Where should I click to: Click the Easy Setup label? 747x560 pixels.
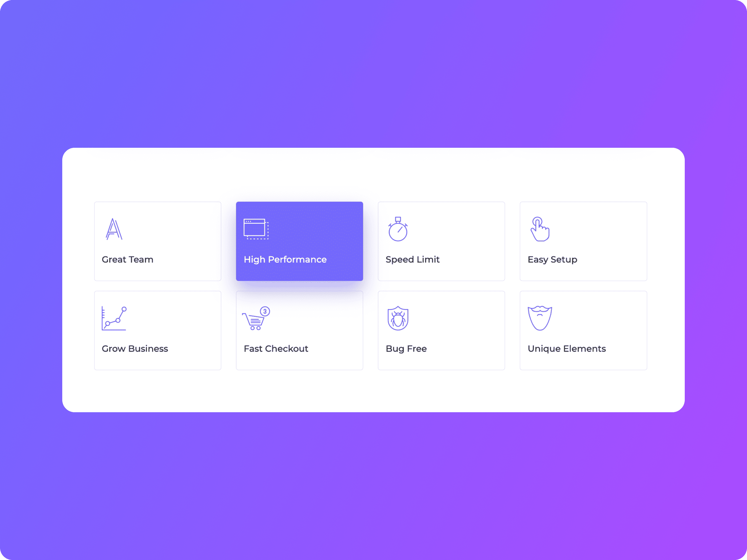[x=552, y=259]
